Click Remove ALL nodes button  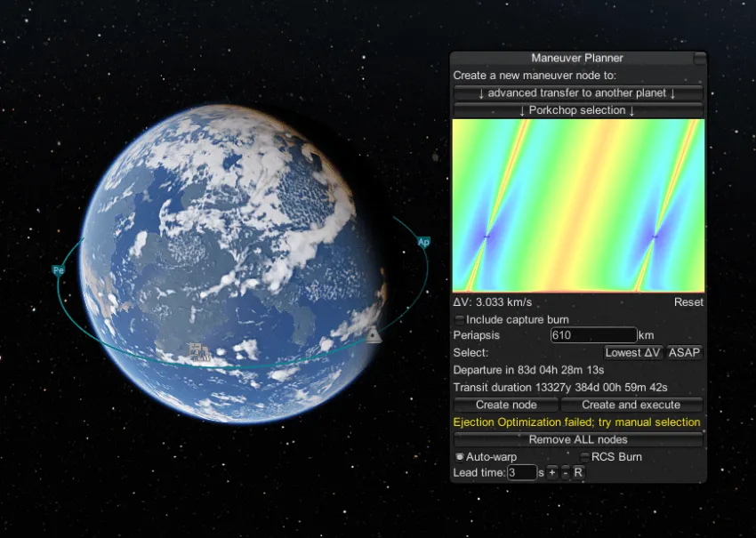tap(578, 439)
